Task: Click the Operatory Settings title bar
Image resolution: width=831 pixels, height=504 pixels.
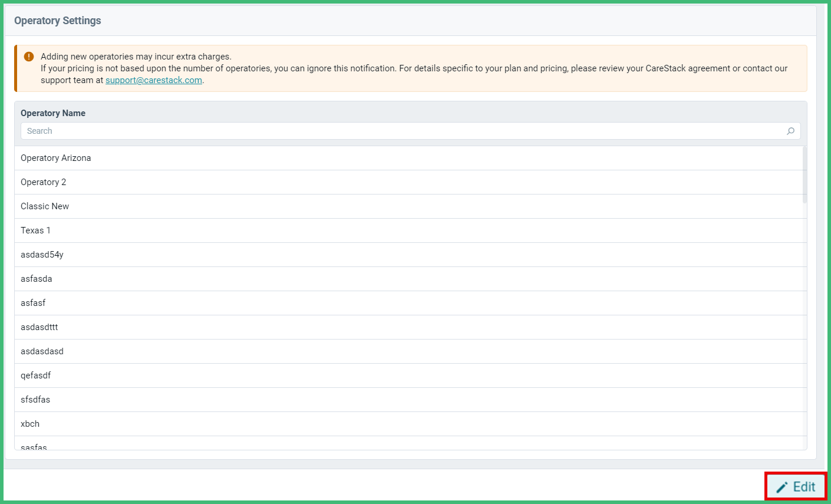Action: point(57,21)
